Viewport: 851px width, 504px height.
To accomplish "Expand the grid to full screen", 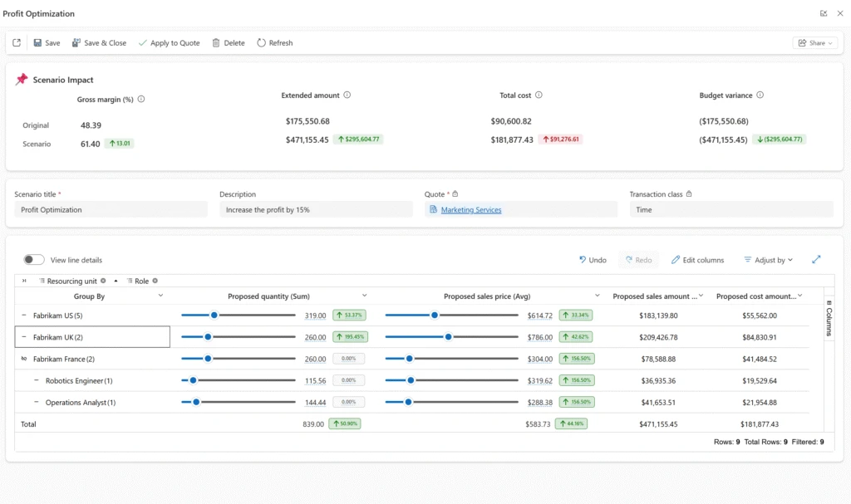I will (x=816, y=260).
